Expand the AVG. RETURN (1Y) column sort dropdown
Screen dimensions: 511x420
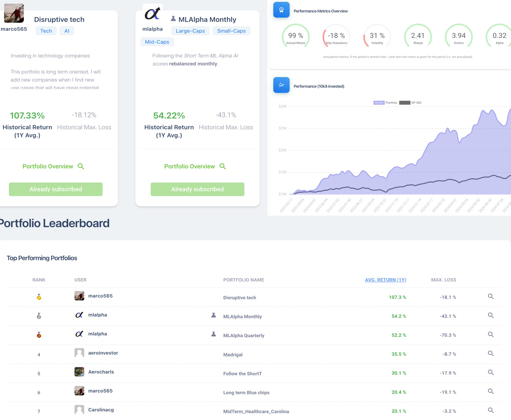(x=384, y=280)
